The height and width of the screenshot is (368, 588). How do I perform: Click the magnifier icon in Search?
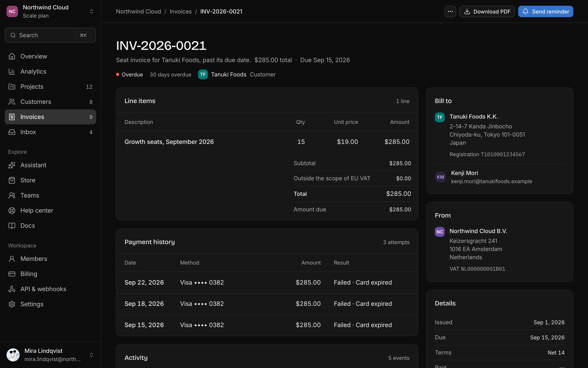pyautogui.click(x=13, y=35)
